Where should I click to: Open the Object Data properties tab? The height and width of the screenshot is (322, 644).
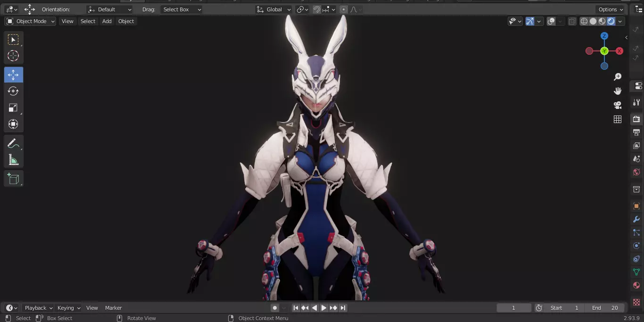point(636,272)
